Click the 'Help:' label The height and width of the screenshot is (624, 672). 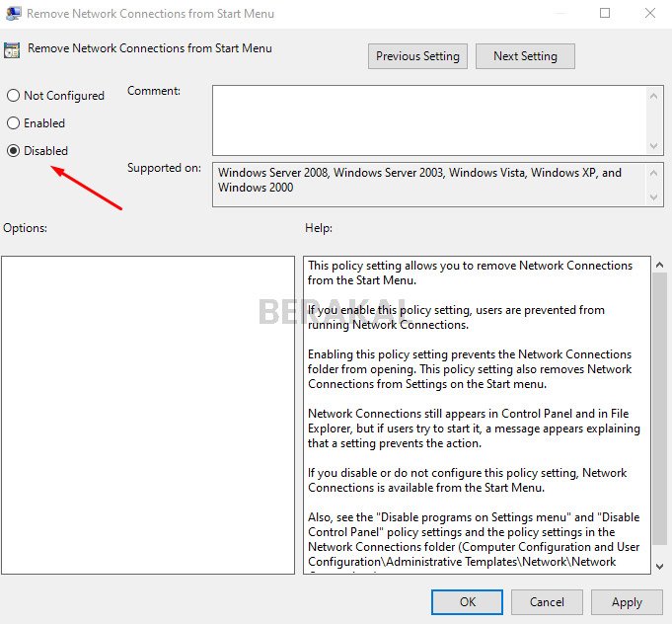pos(319,228)
